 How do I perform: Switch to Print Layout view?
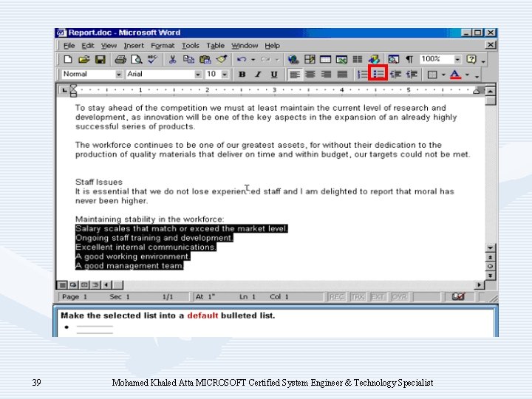pos(84,284)
